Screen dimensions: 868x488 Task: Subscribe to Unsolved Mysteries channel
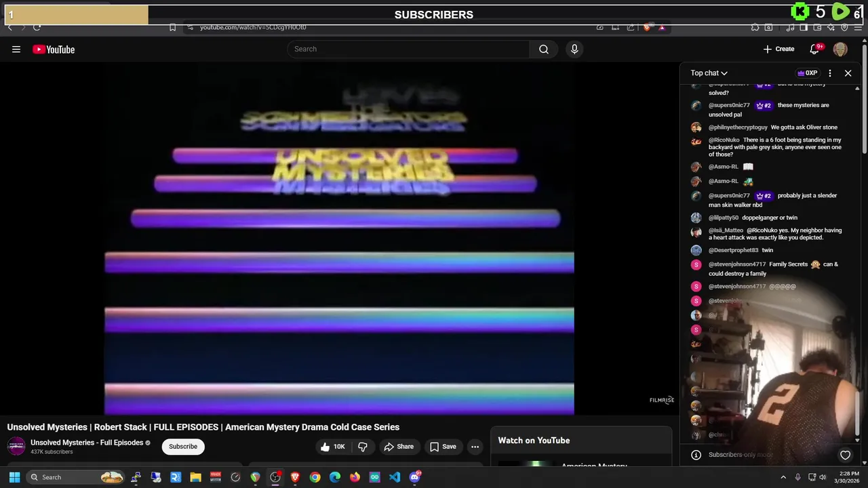183,447
